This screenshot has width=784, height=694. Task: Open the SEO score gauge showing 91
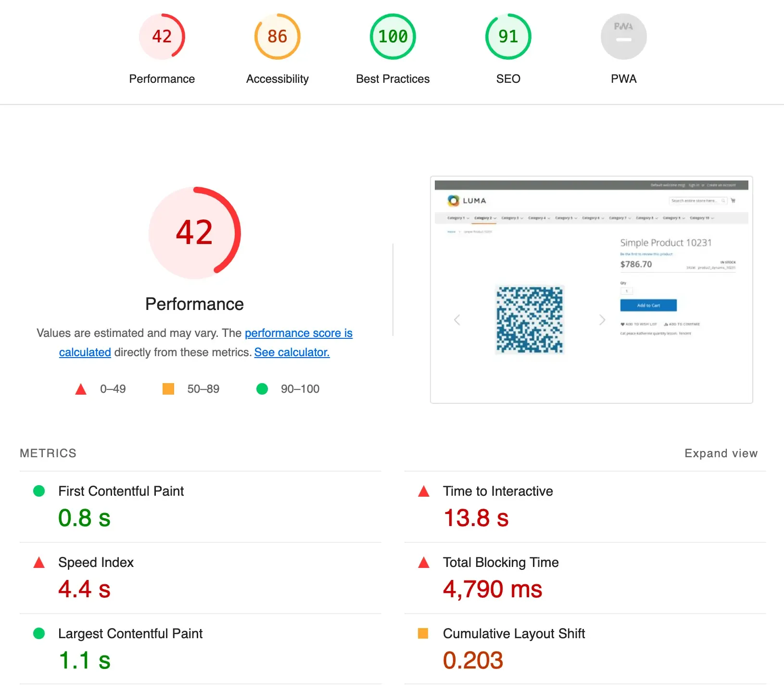point(508,37)
